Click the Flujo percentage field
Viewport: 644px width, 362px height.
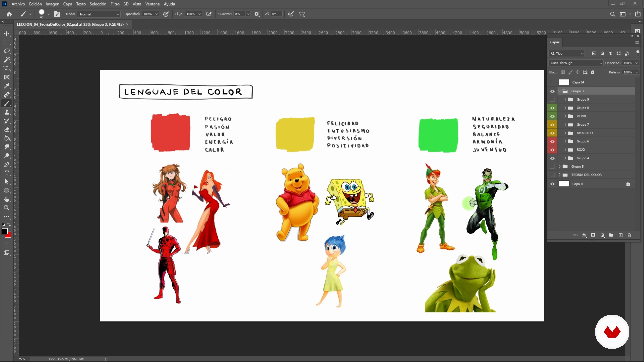pos(191,14)
